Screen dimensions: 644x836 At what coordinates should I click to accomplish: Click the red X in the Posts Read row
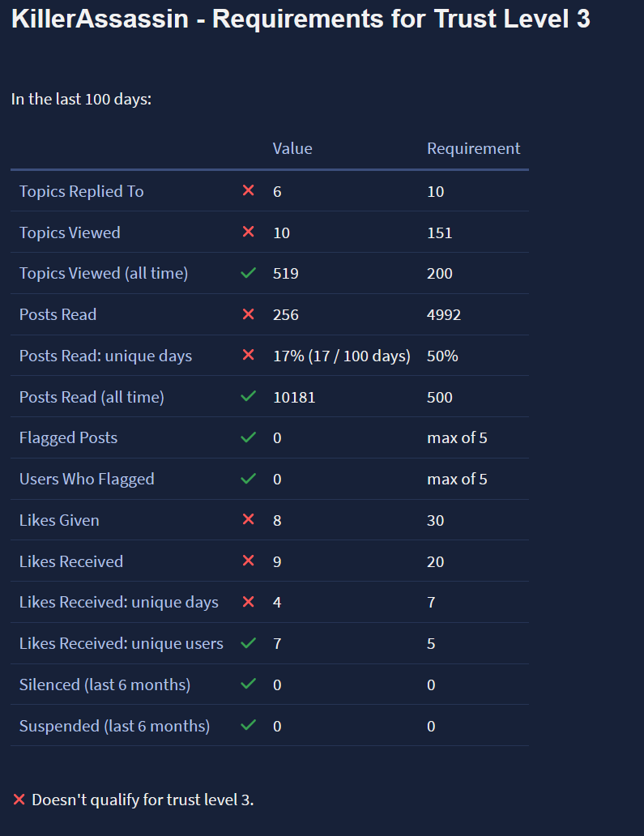[249, 314]
